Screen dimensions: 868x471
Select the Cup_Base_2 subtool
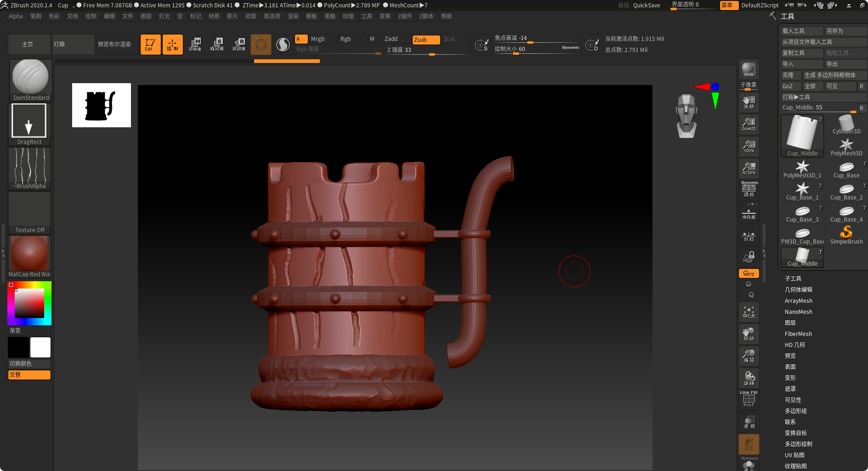click(x=846, y=191)
